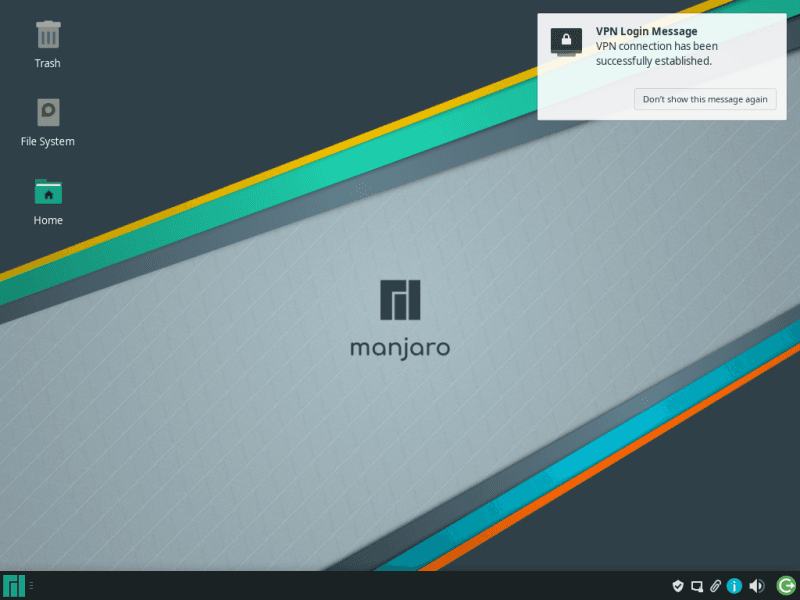Open the Trash desktop icon
The image size is (800, 600).
48,35
